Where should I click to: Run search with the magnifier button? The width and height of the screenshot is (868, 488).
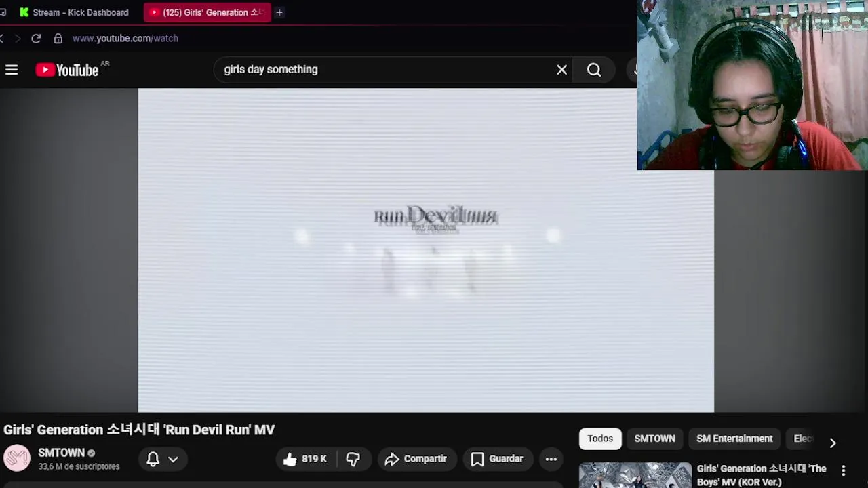pos(594,70)
